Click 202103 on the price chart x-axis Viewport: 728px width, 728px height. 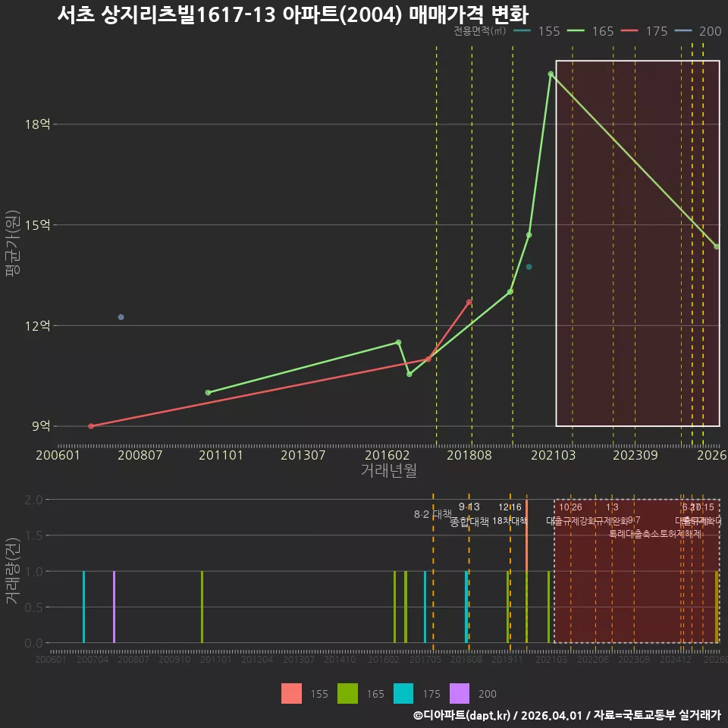(x=553, y=455)
